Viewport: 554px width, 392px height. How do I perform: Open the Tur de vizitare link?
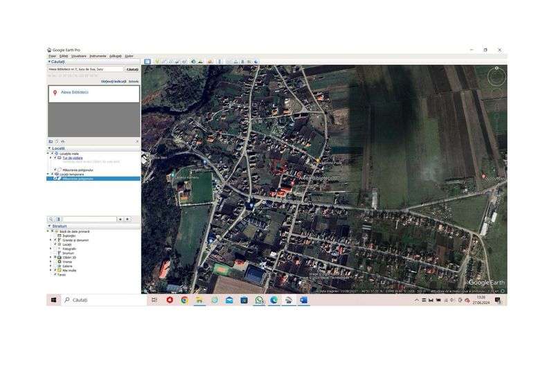[73, 158]
